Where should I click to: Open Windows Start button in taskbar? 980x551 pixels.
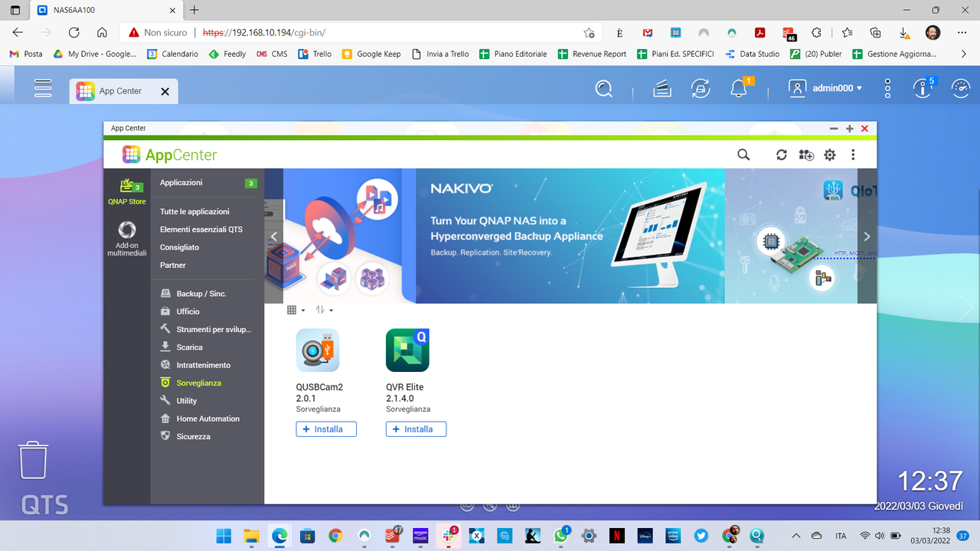pos(224,536)
